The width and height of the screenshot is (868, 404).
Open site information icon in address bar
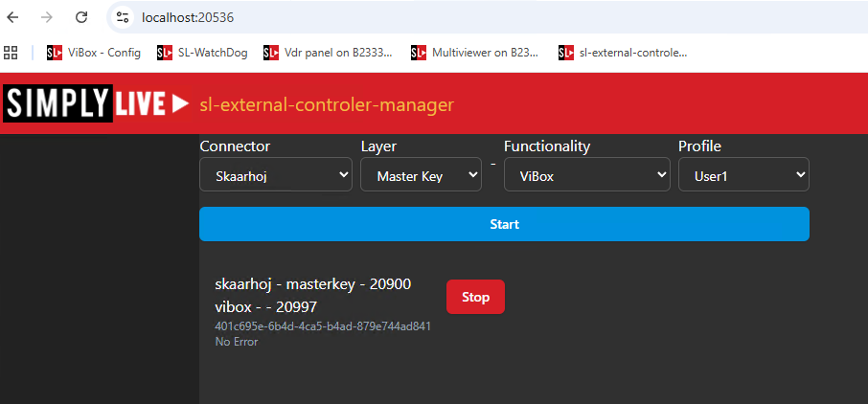click(x=123, y=17)
